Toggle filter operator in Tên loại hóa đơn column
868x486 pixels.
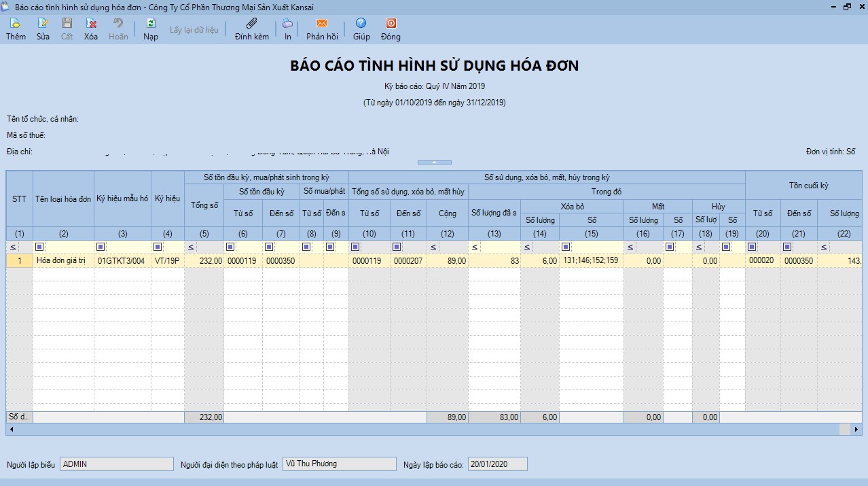click(x=39, y=247)
